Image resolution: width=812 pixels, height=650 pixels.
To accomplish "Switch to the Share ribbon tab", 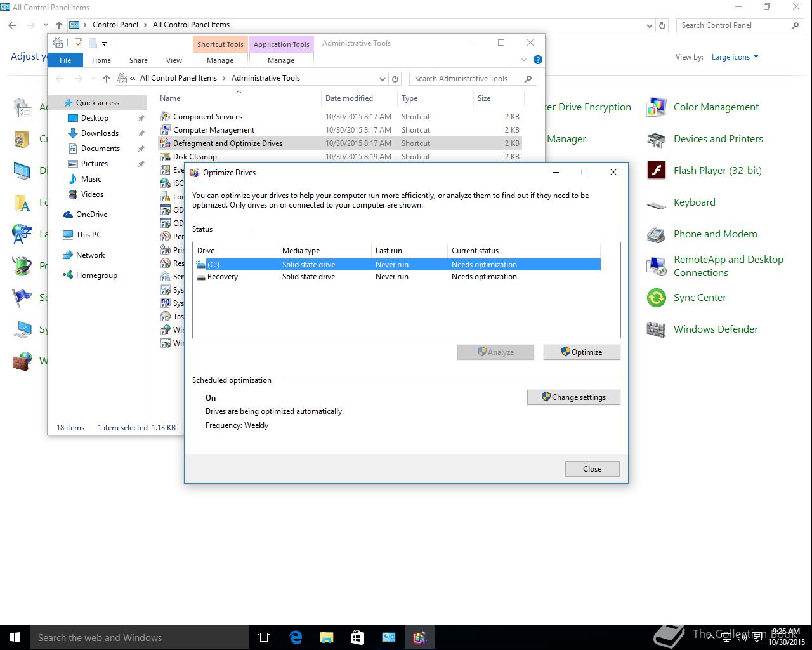I will point(138,60).
